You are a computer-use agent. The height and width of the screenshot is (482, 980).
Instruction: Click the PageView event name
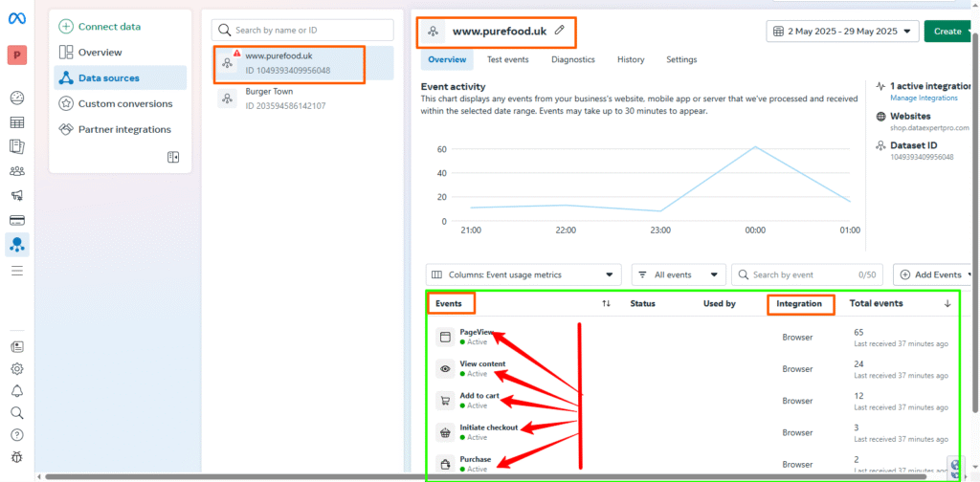477,332
